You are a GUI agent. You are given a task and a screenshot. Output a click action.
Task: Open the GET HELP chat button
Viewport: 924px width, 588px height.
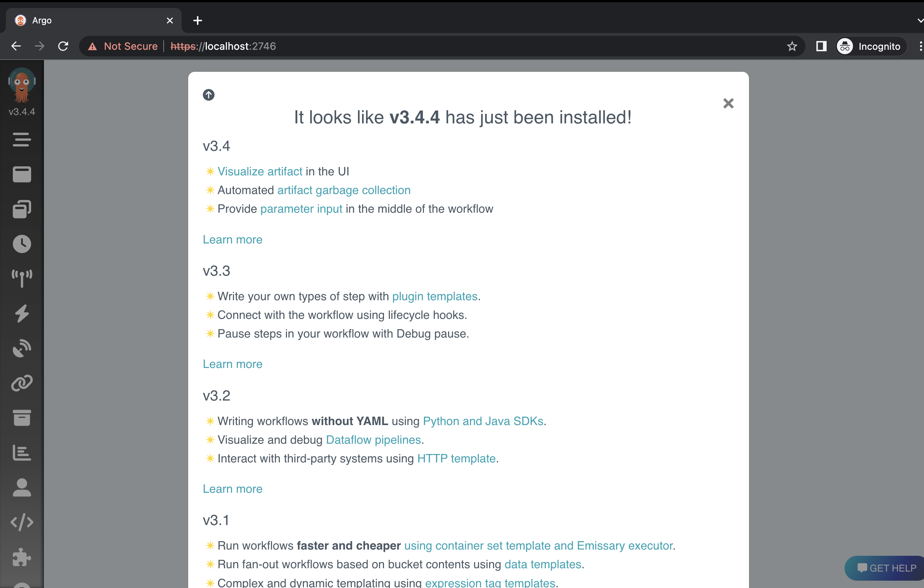click(885, 568)
